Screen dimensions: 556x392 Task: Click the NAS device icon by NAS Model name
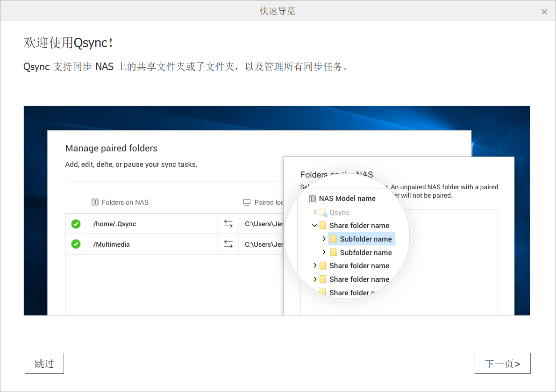tap(313, 199)
